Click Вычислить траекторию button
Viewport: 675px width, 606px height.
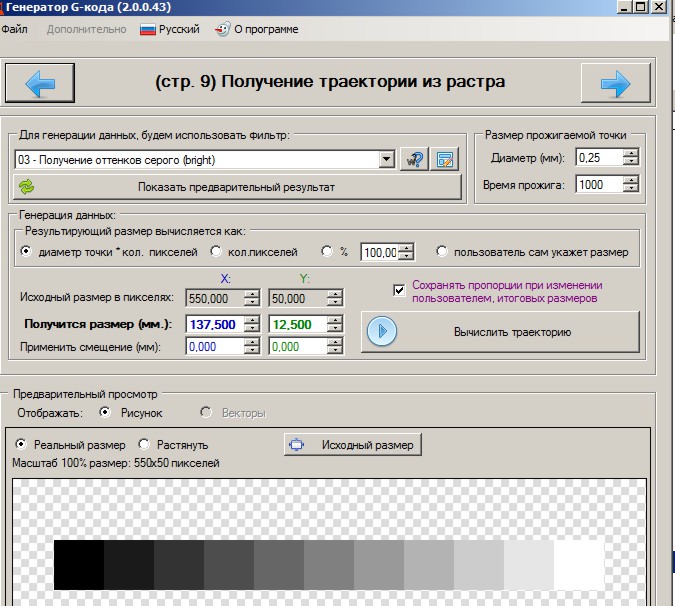pos(500,332)
